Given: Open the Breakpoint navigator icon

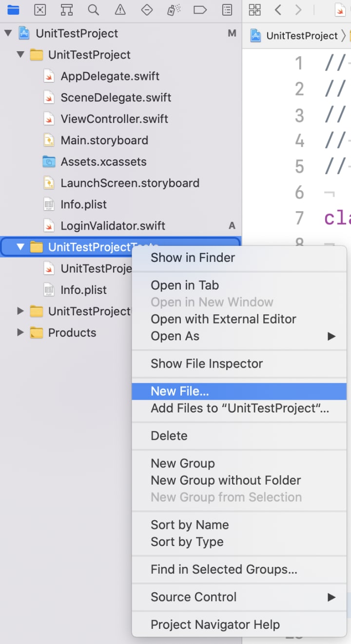Looking at the screenshot, I should coord(200,10).
